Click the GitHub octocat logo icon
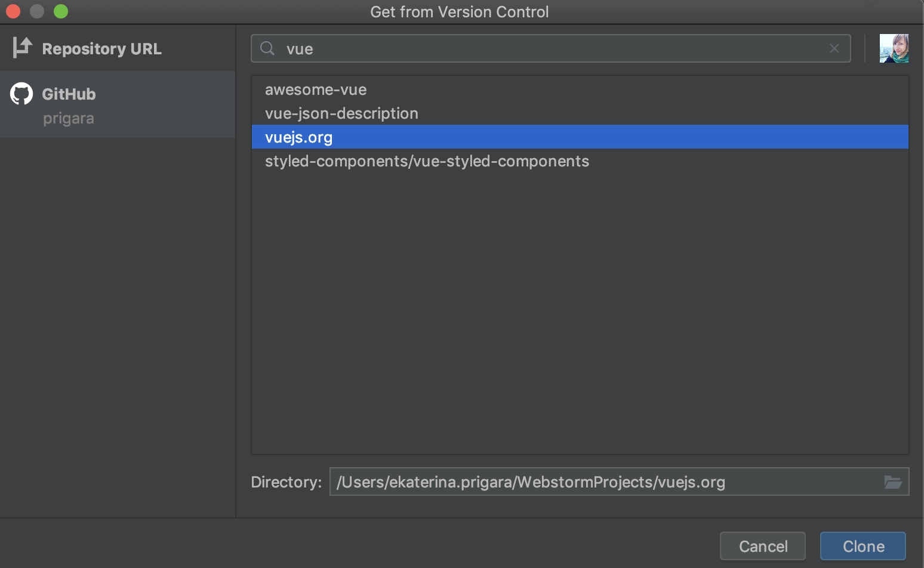Viewport: 924px width, 568px height. pyautogui.click(x=21, y=94)
